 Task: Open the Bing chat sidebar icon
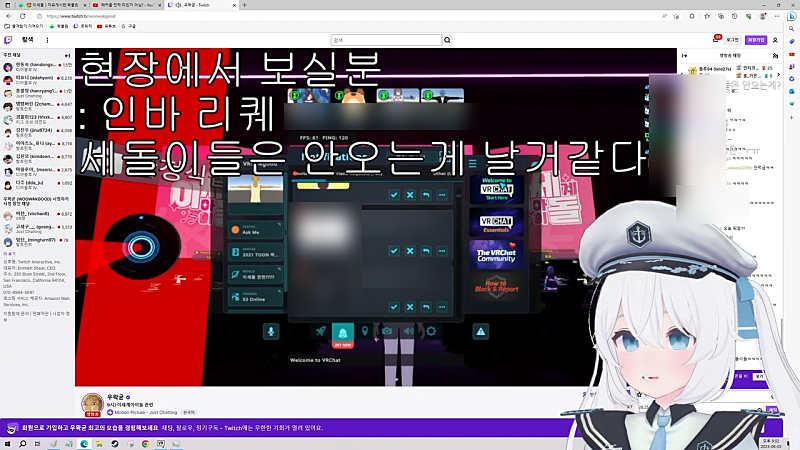pos(791,16)
